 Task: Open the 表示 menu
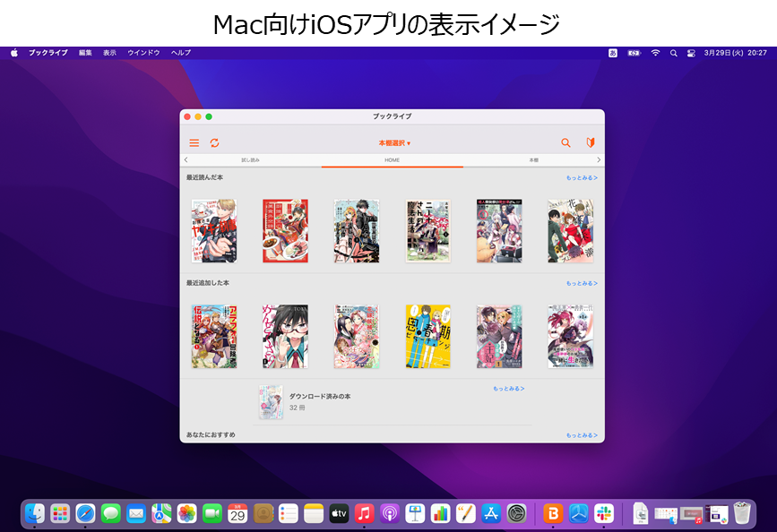[109, 53]
